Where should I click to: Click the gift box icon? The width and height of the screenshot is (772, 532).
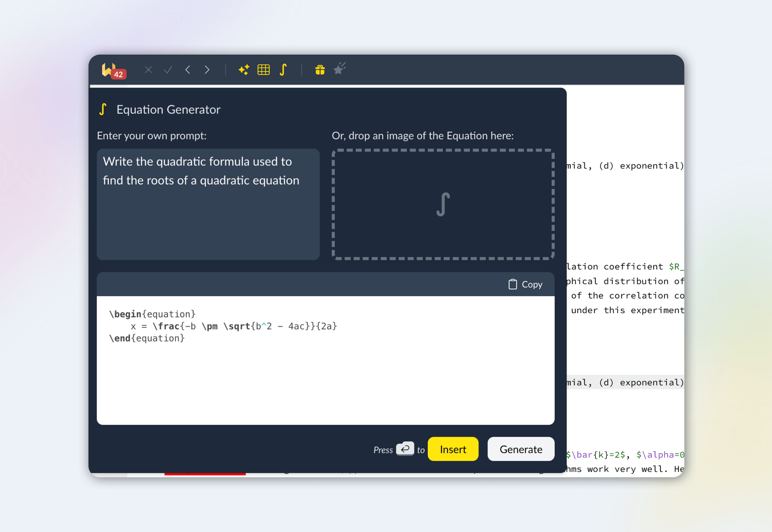(x=320, y=70)
